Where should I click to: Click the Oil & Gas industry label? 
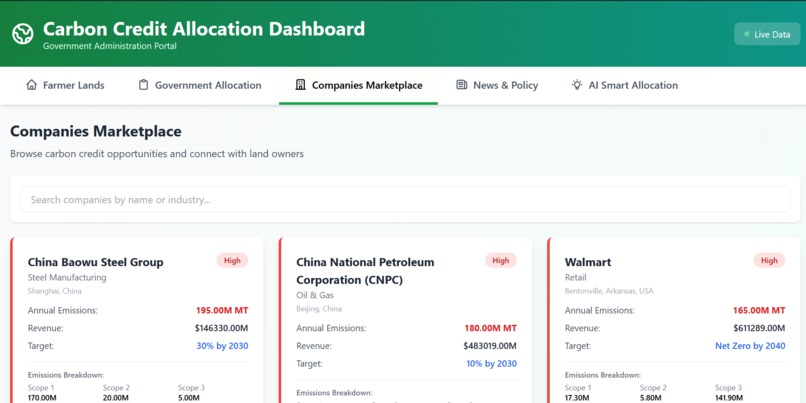pos(315,295)
